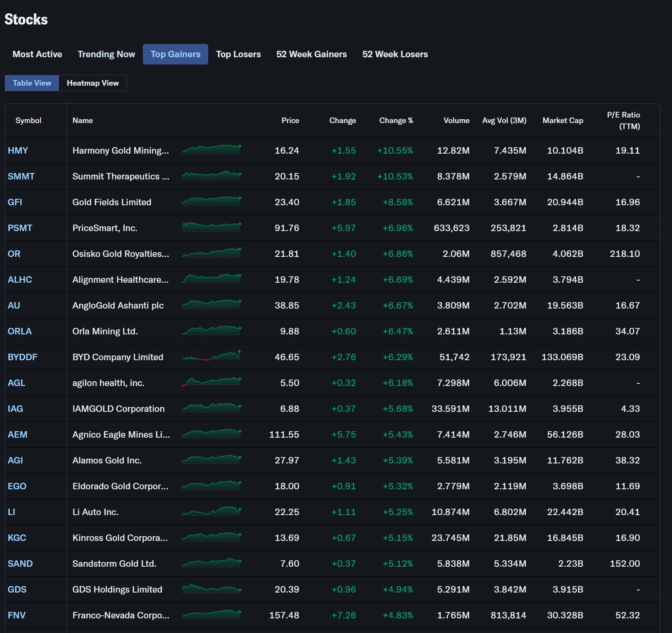Click PriceSmart, Inc. sparkline chart
The height and width of the screenshot is (633, 672).
click(x=211, y=227)
